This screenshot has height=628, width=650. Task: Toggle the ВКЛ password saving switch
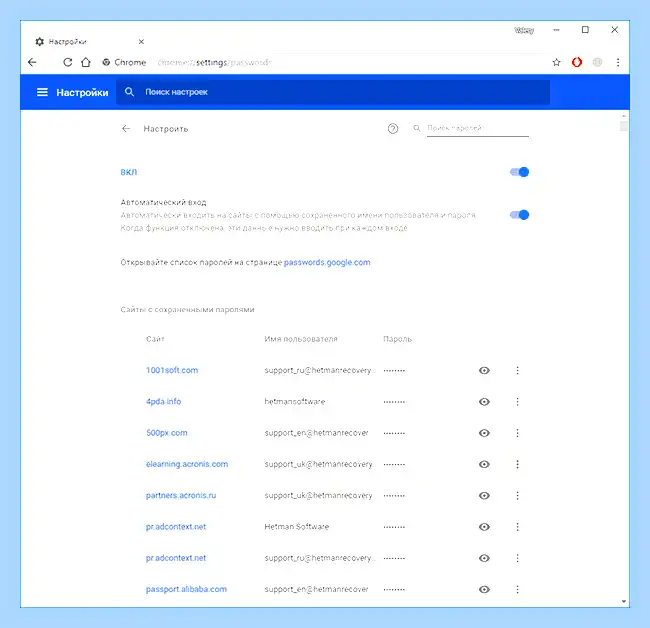(519, 172)
